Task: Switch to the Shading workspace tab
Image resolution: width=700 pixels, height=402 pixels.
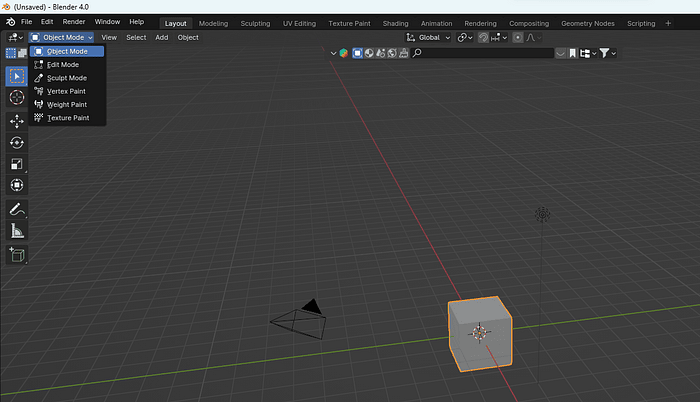Action: tap(396, 23)
